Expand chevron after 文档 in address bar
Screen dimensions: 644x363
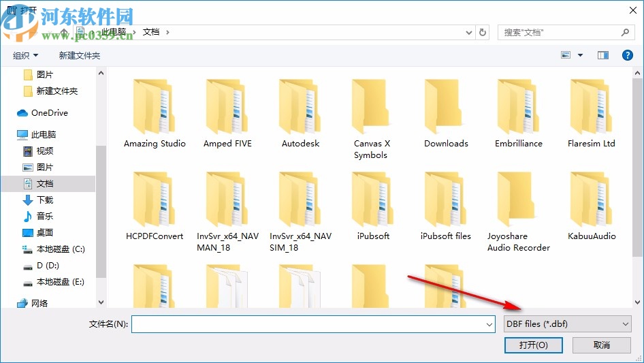pos(167,32)
